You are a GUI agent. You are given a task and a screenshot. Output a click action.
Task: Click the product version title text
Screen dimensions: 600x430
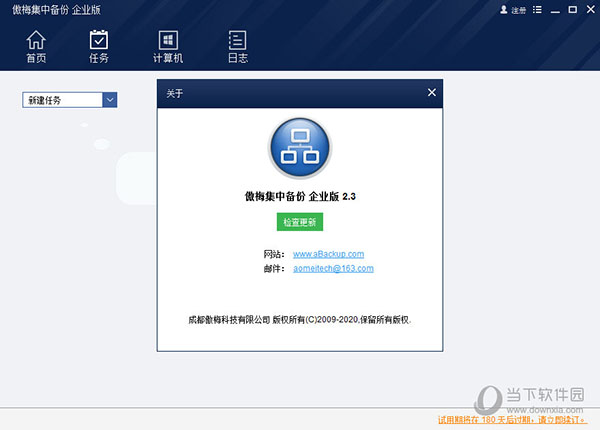pyautogui.click(x=300, y=197)
